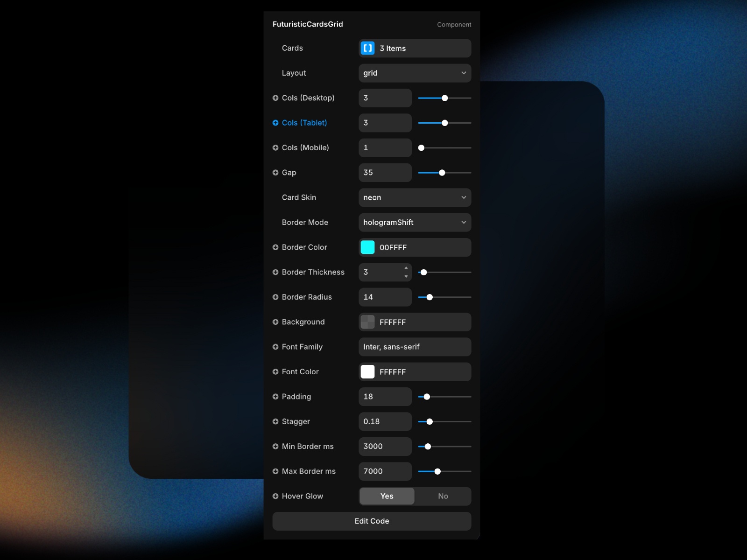Open the cyan Border Color swatch
This screenshot has width=747, height=560.
coord(367,247)
